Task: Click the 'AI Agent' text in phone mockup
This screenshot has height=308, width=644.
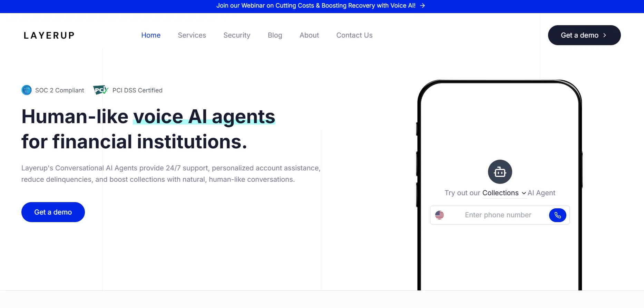Action: pos(541,193)
